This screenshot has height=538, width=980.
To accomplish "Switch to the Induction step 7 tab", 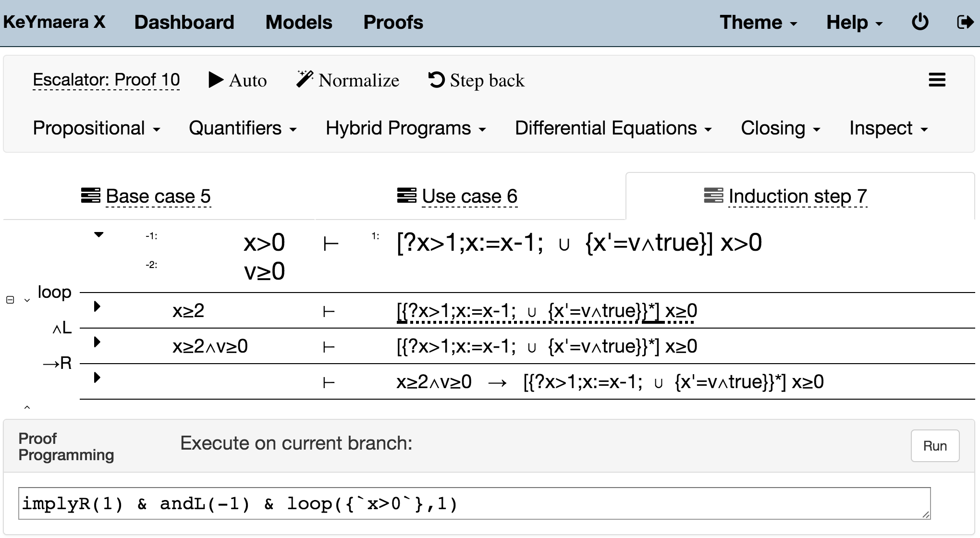I will pyautogui.click(x=797, y=196).
